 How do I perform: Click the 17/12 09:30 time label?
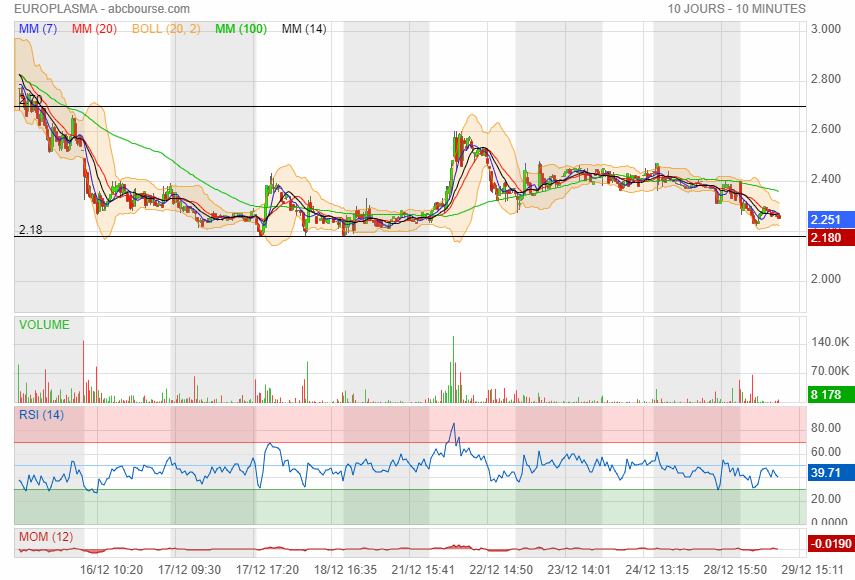(x=189, y=570)
